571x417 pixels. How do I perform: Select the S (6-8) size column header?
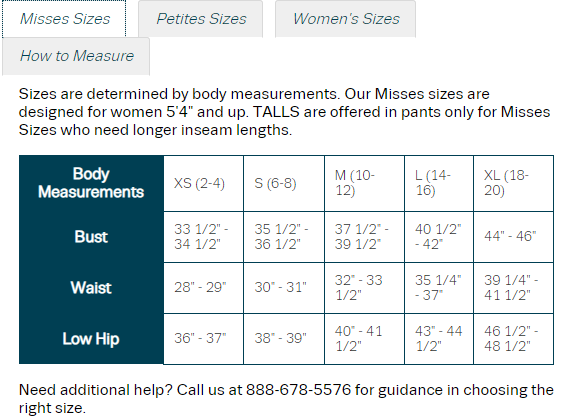click(x=284, y=183)
